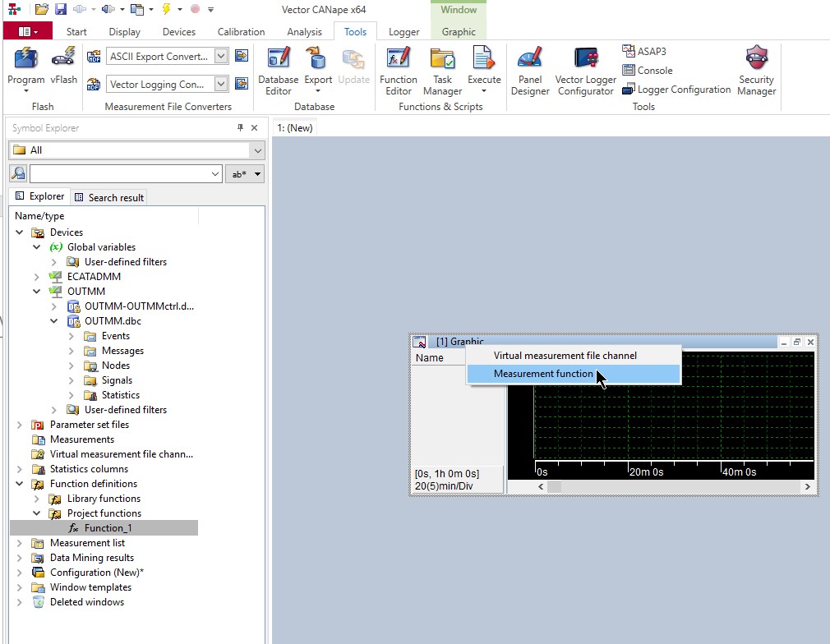The width and height of the screenshot is (830, 644).
Task: Switch to the Calibration ribbon tab
Action: click(241, 32)
